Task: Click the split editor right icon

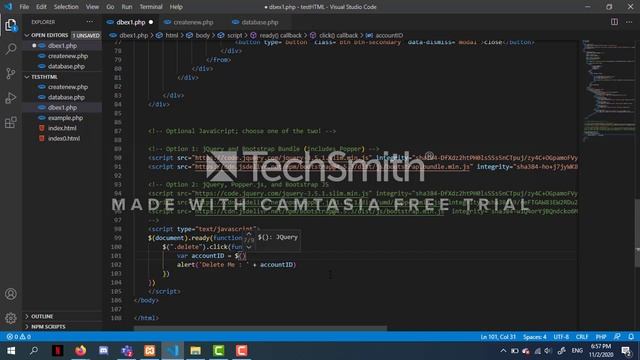Action: tap(614, 22)
